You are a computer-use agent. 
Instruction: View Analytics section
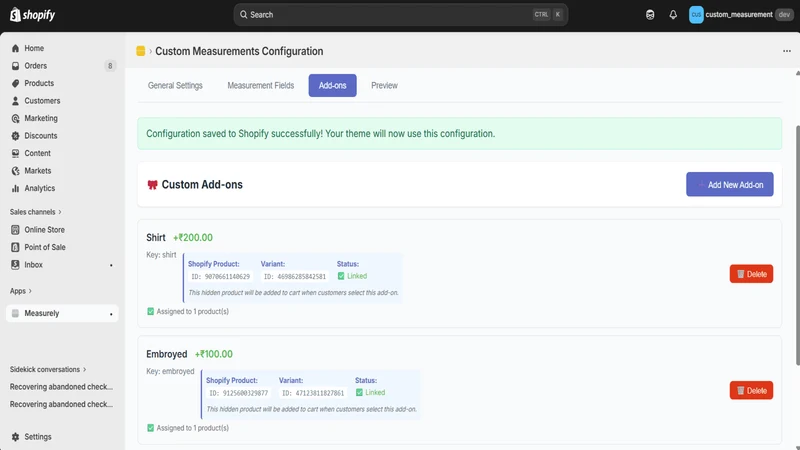point(39,188)
